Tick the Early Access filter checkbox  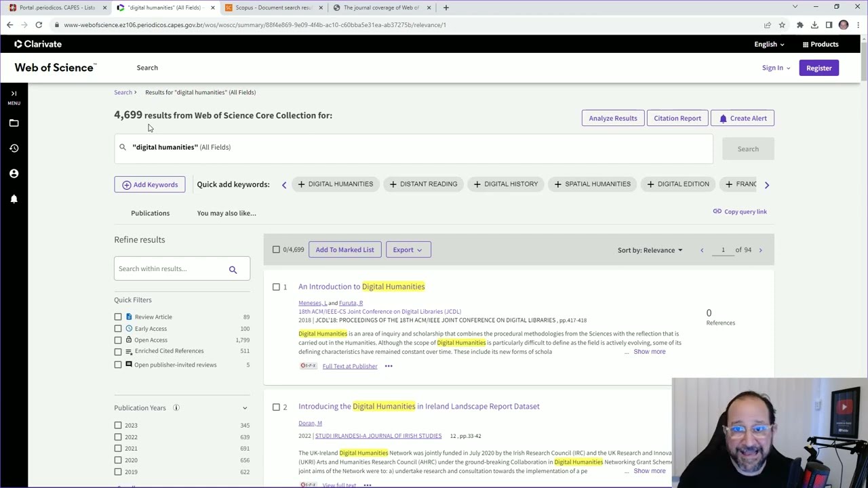[118, 329]
